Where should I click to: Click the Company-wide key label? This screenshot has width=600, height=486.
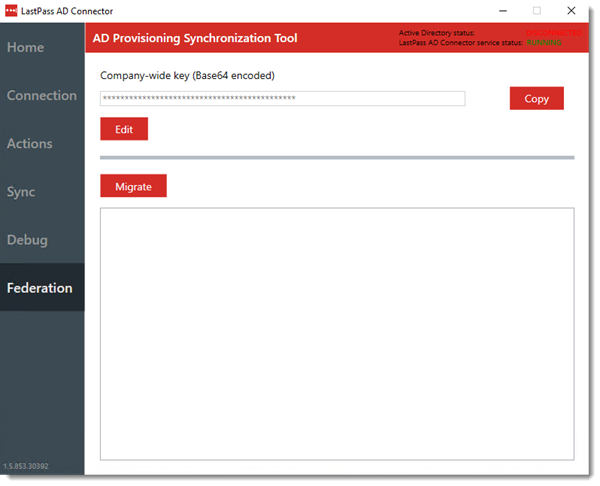[x=188, y=75]
